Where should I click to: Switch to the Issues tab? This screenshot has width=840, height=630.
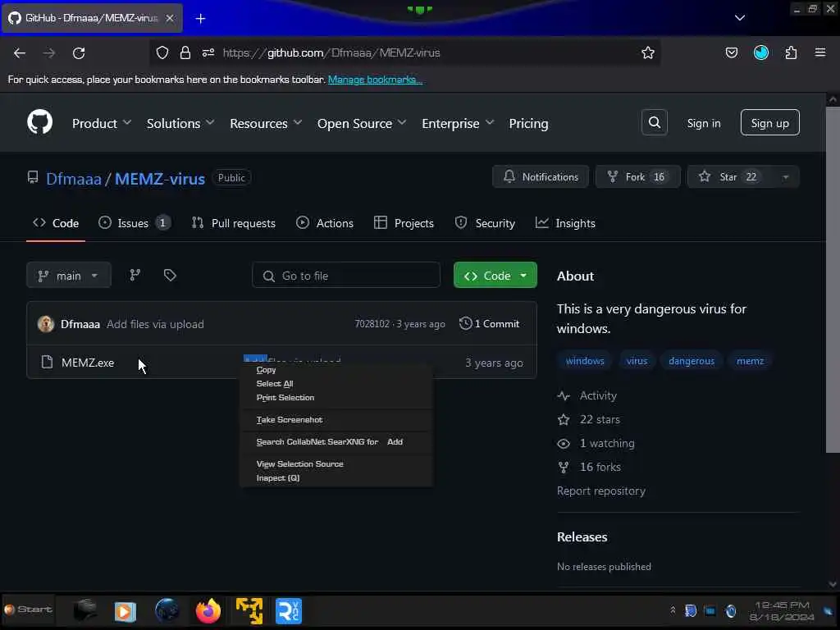click(x=135, y=223)
